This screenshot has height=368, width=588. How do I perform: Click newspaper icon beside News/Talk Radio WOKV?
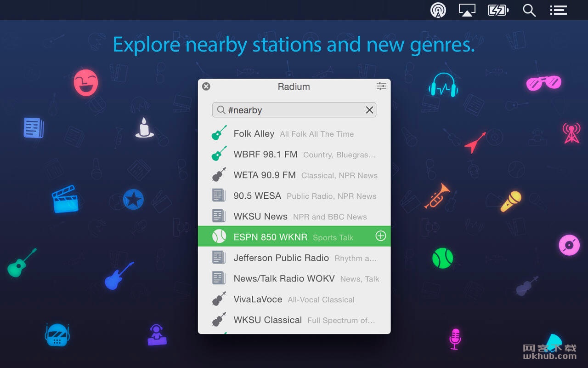coord(219,278)
